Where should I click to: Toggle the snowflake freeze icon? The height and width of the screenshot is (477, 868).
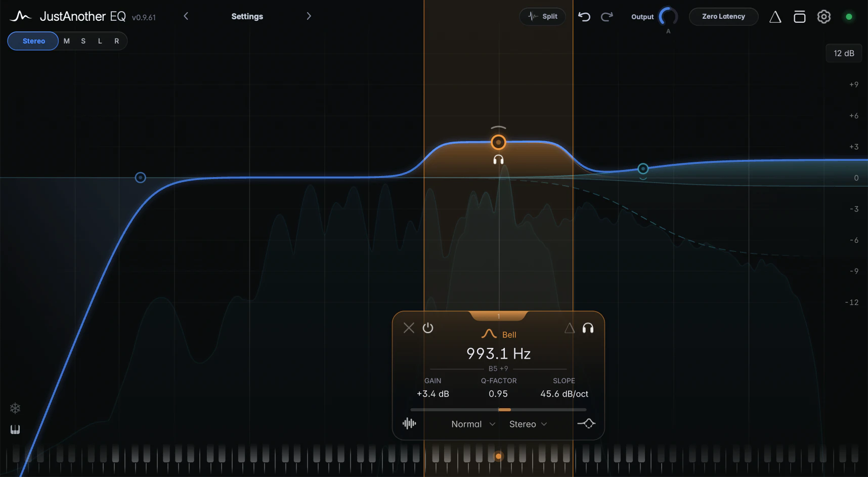click(x=15, y=408)
